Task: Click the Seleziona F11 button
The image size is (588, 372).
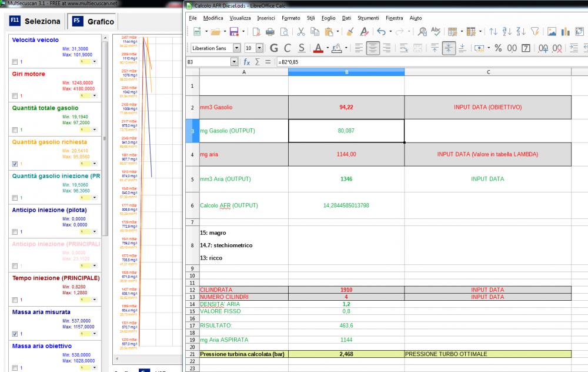Action: click(35, 22)
